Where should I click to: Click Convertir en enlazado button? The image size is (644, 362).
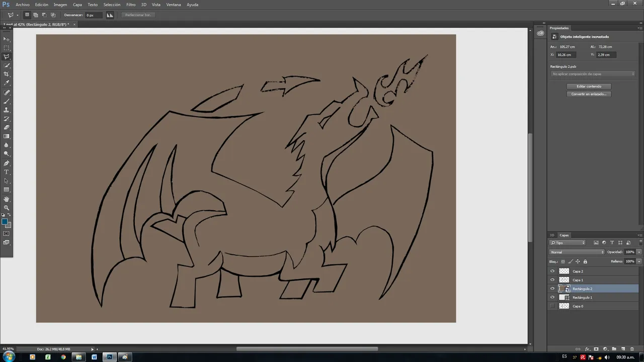pyautogui.click(x=589, y=94)
